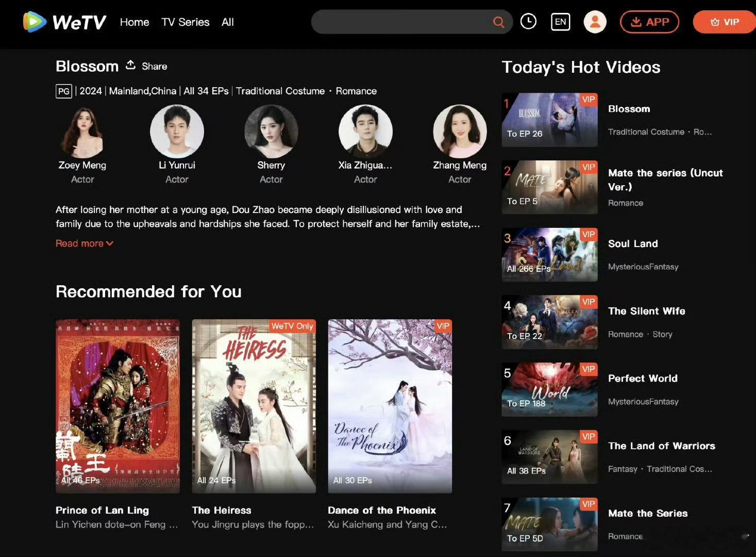Click The Land of Warriors title

click(662, 446)
